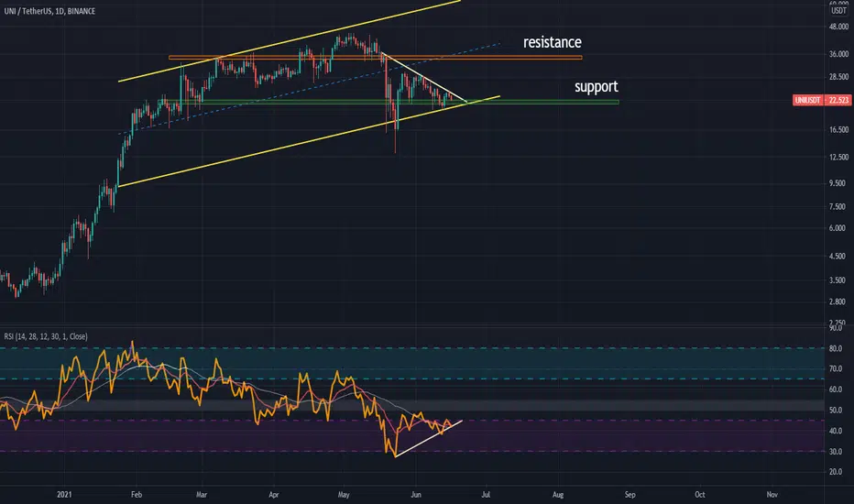This screenshot has height=504, width=854.
Task: Click the 36.000 price axis label
Action: pos(838,54)
